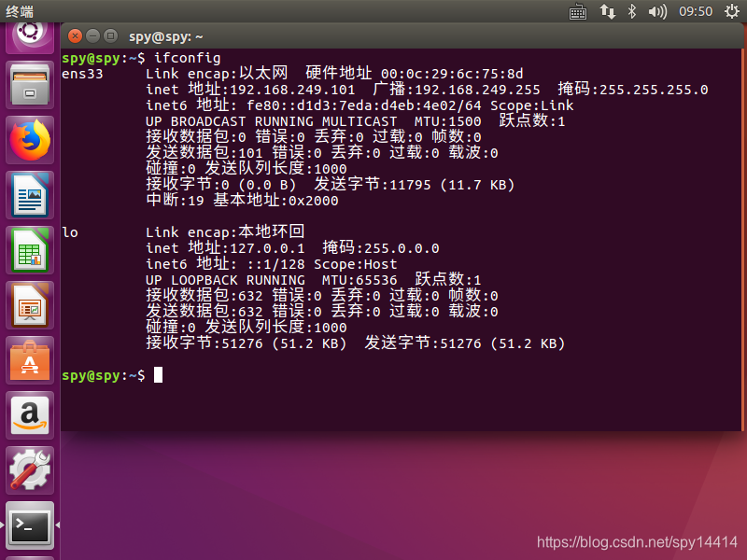The width and height of the screenshot is (747, 560).
Task: Click the '终端' label in top panel
Action: pyautogui.click(x=20, y=11)
